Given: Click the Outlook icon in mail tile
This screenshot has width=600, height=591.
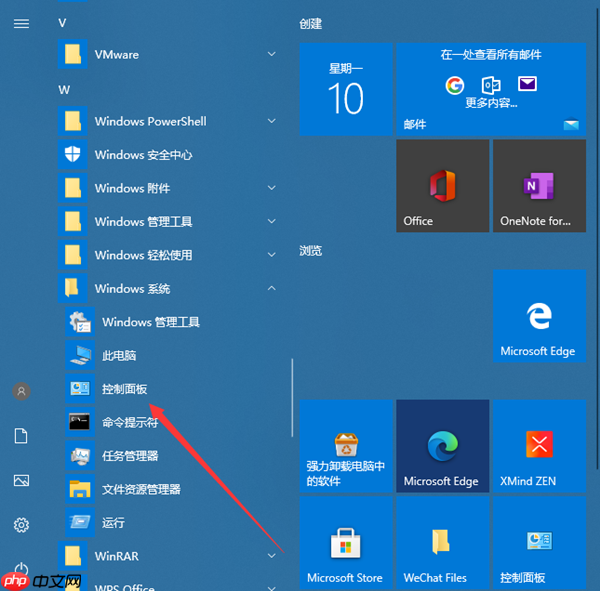Looking at the screenshot, I should [491, 85].
